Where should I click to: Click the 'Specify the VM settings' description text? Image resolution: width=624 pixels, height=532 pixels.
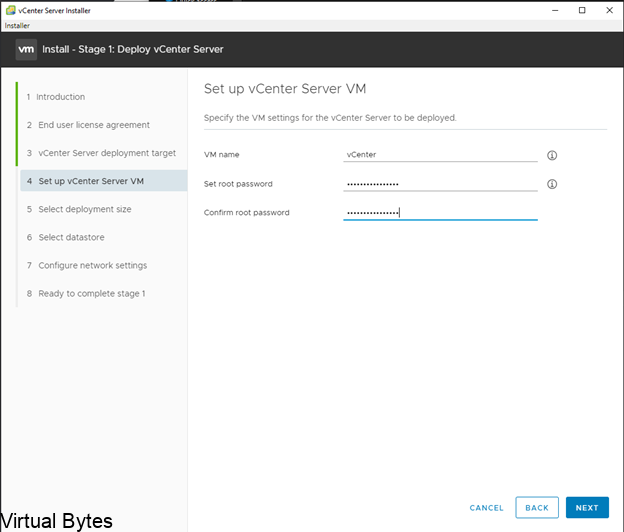[330, 118]
